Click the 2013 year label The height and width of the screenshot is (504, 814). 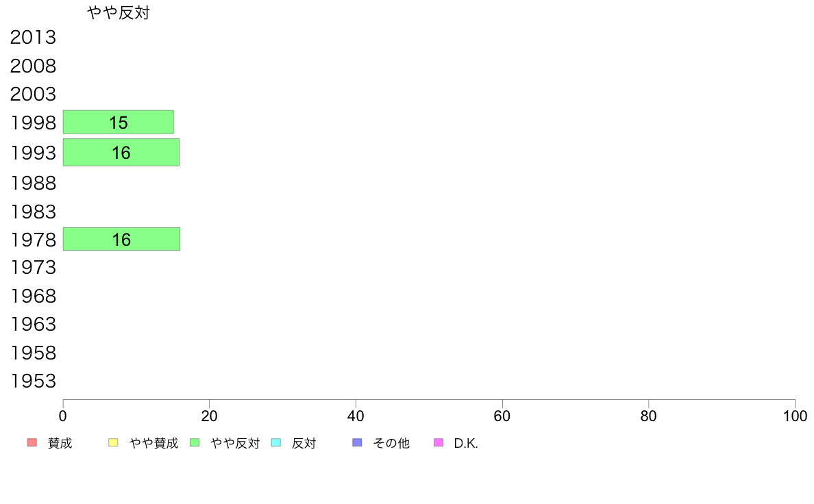coord(33,38)
